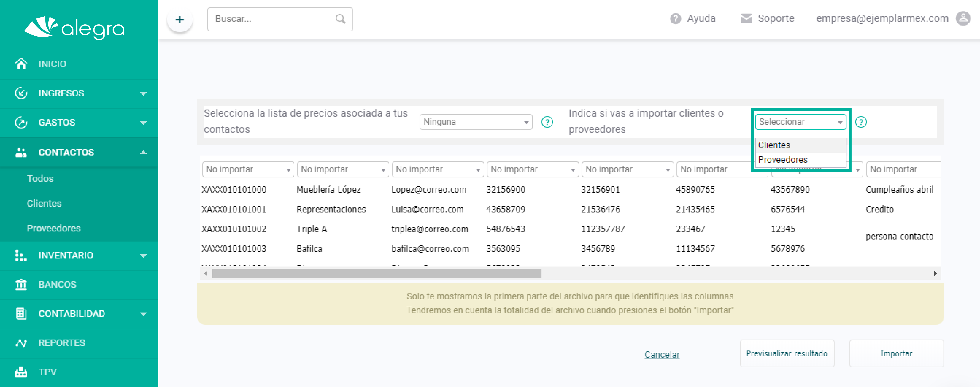
Task: Open Proveedores under Contactos sidebar
Action: click(54, 228)
